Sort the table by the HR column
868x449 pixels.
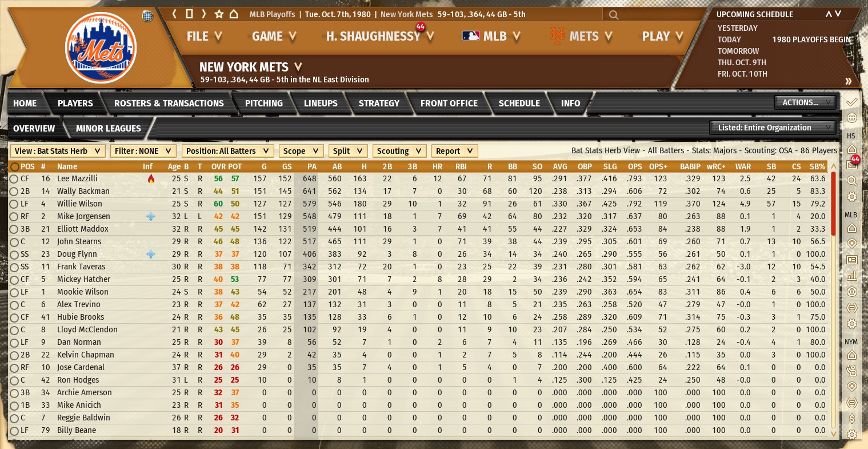coord(438,166)
